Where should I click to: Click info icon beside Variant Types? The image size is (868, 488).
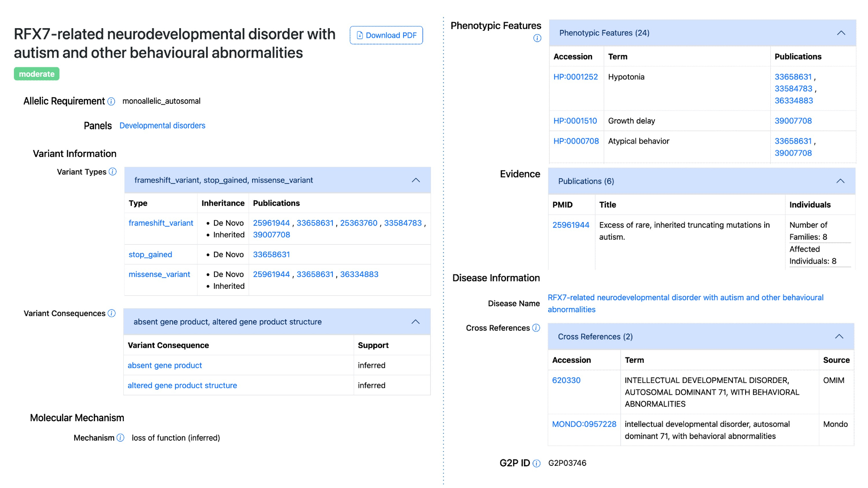pyautogui.click(x=113, y=172)
